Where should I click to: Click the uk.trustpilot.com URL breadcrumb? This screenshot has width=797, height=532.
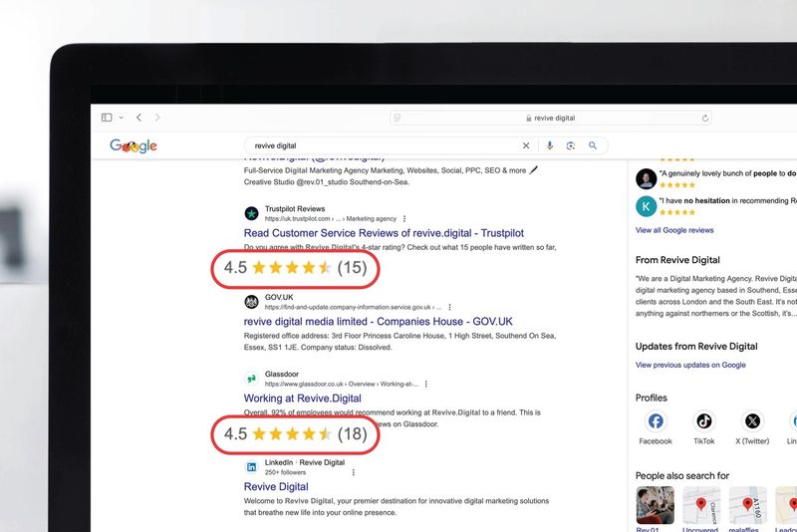click(x=331, y=219)
